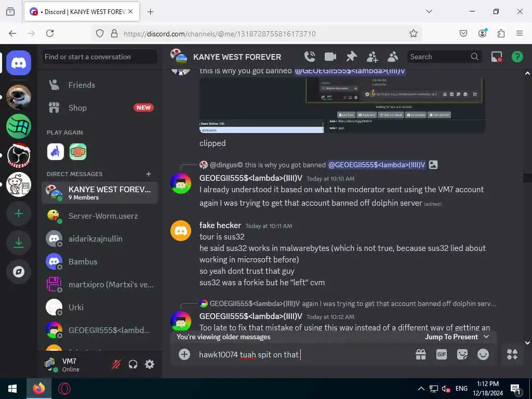Add a server with plus icon
The height and width of the screenshot is (399, 532).
[19, 214]
